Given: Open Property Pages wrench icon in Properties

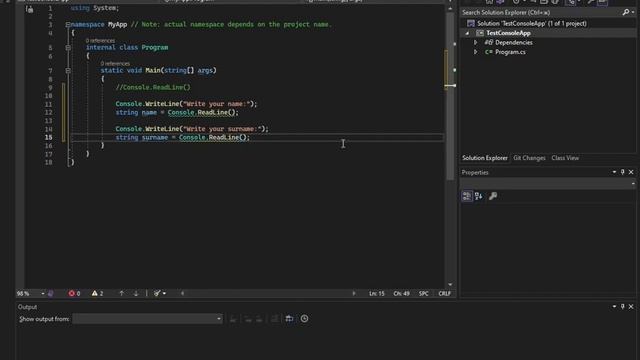Looking at the screenshot, I should (493, 196).
